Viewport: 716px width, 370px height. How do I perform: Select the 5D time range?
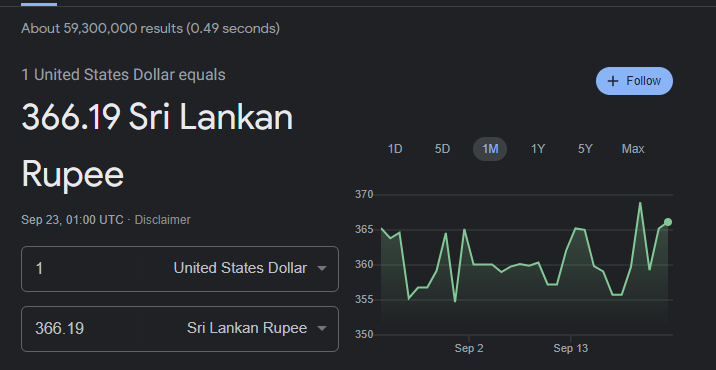[442, 149]
